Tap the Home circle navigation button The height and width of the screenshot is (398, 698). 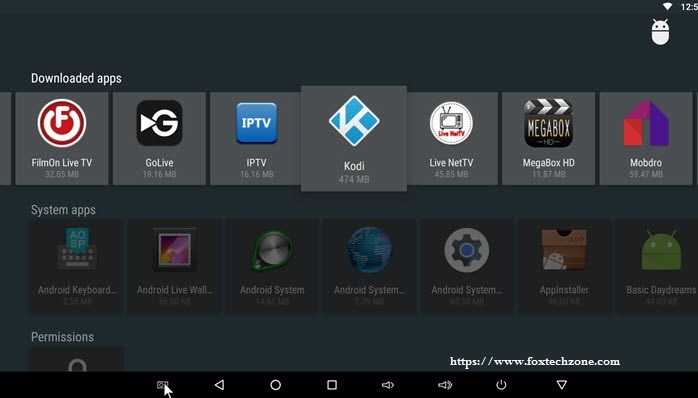point(276,385)
